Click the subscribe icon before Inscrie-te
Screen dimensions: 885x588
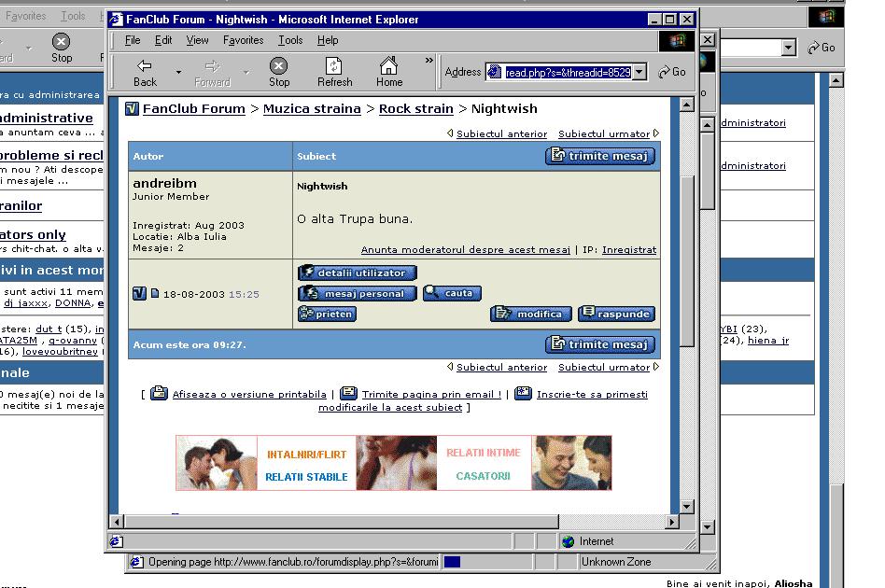coord(523,393)
